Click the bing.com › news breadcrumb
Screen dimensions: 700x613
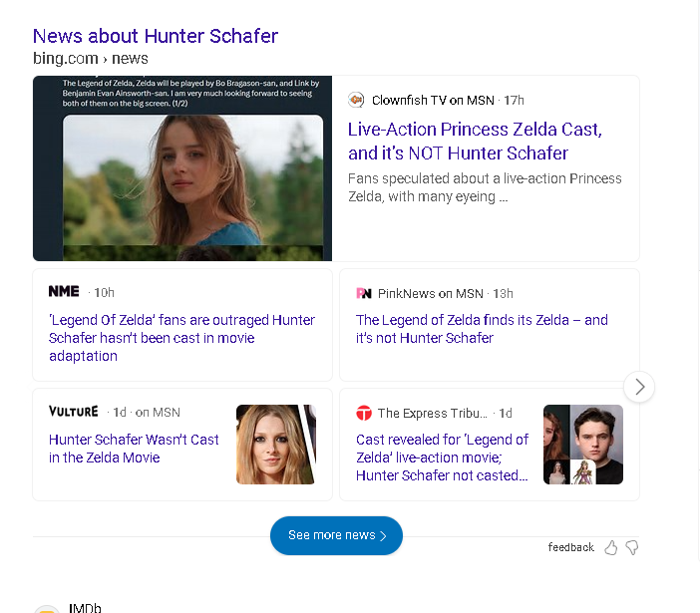click(91, 59)
